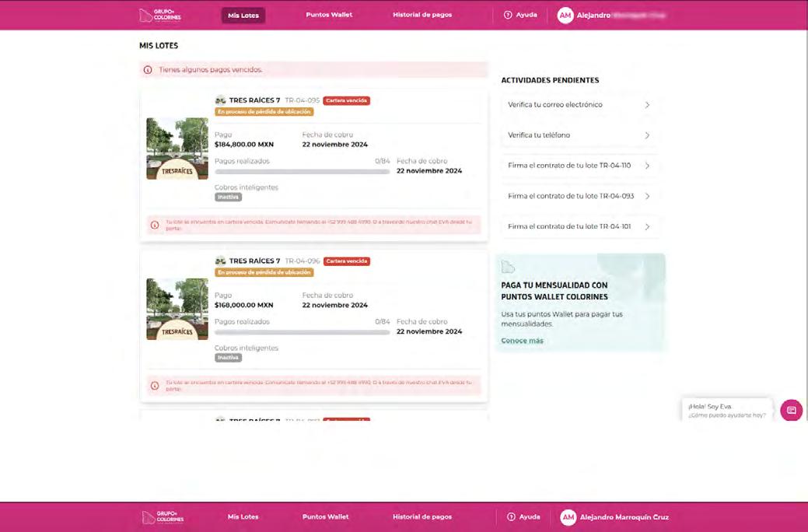
Task: Open the Mis Lotes tab in top header
Action: tap(243, 16)
